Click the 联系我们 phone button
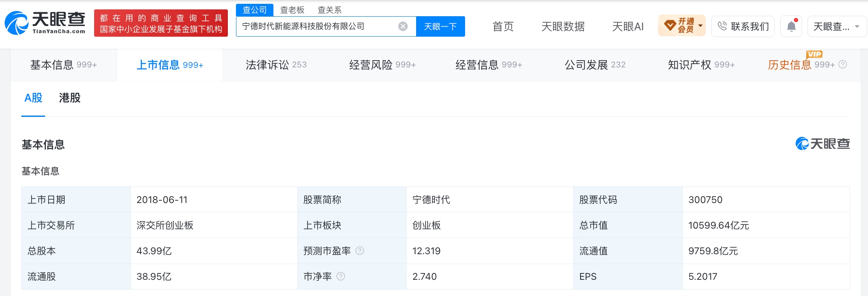 pyautogui.click(x=743, y=26)
